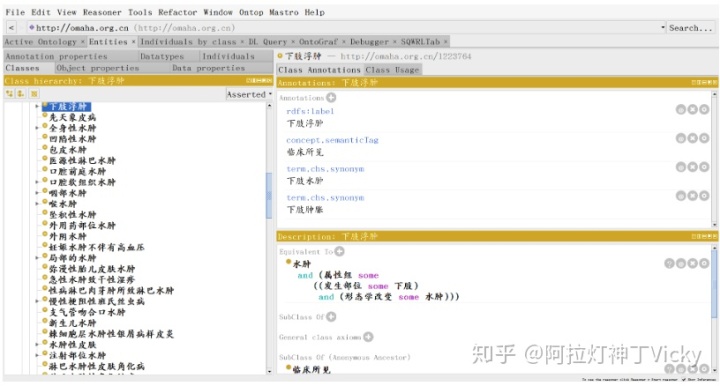
Task: Go back with the < navigation button
Action: point(11,28)
